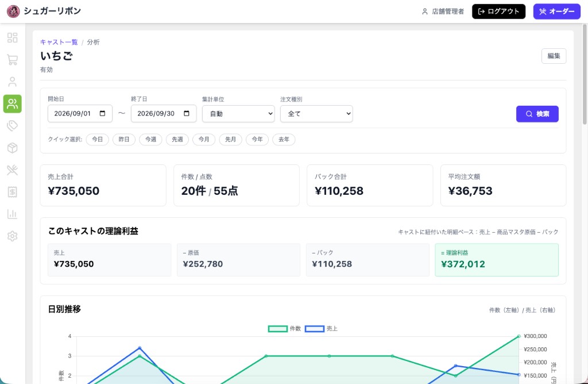Open the crossed utensils icon in sidebar
588x384 pixels.
point(13,170)
